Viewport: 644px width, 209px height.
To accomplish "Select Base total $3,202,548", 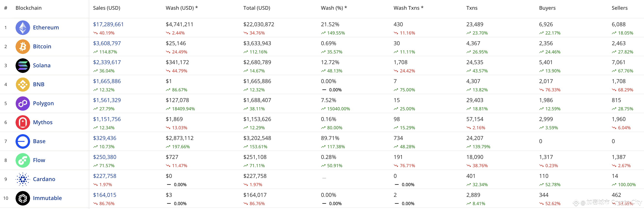I will (x=257, y=138).
